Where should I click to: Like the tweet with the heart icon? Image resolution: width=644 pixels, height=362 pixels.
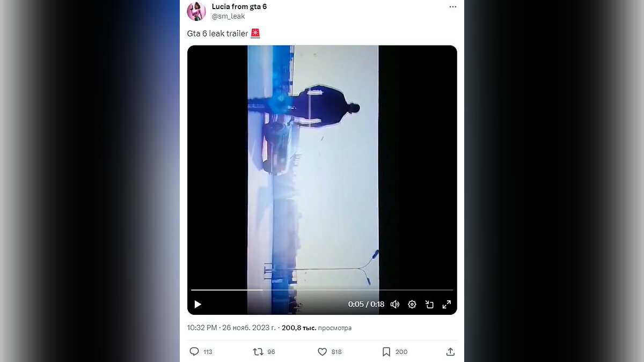[322, 352]
